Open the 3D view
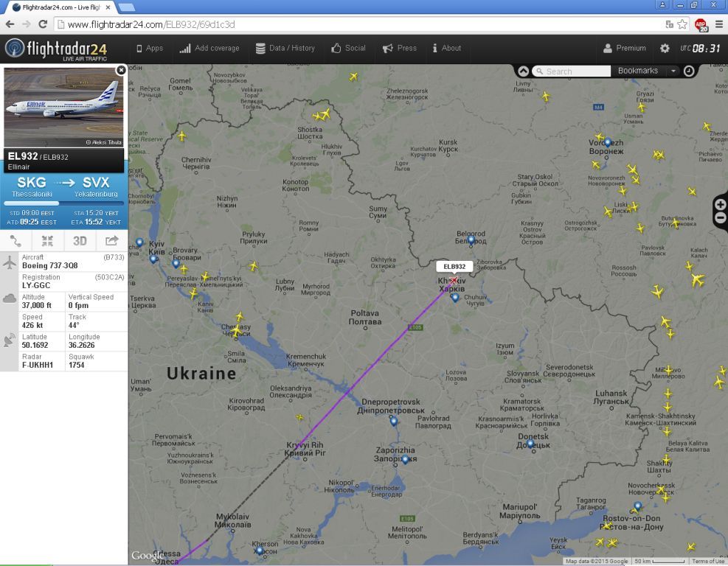 80,241
